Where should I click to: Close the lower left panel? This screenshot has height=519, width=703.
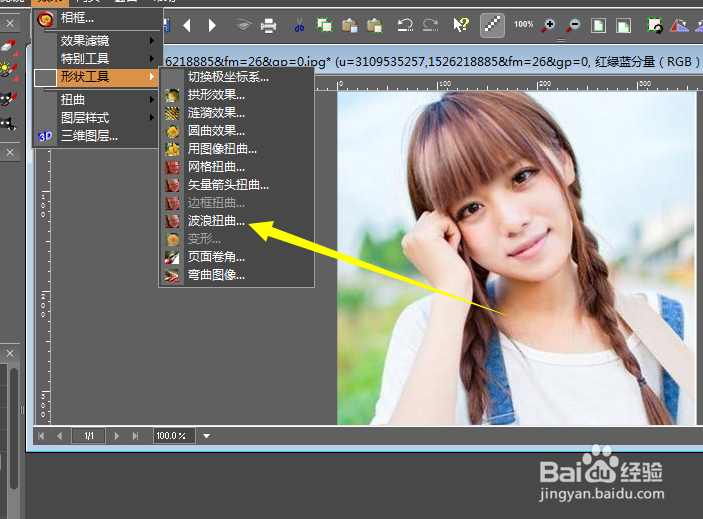pyautogui.click(x=10, y=353)
